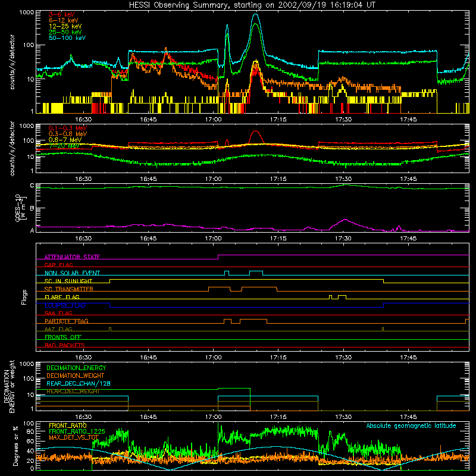Select the 6-12 keV legend label
The height and width of the screenshot is (476, 476).
coord(64,20)
